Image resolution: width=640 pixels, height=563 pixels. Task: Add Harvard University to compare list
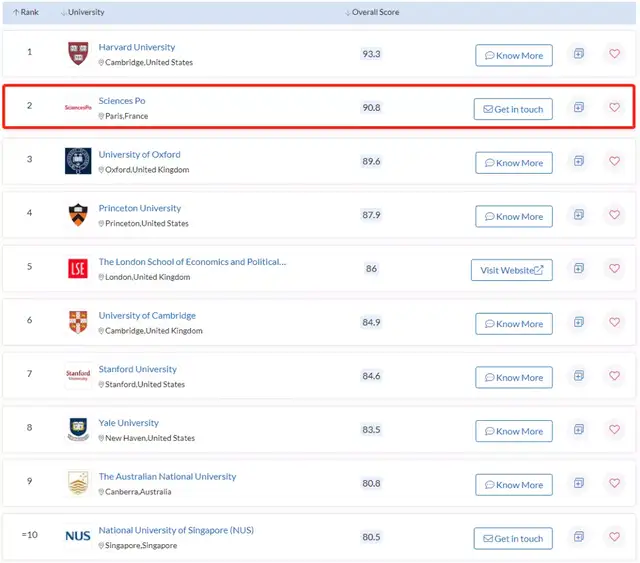pyautogui.click(x=578, y=54)
